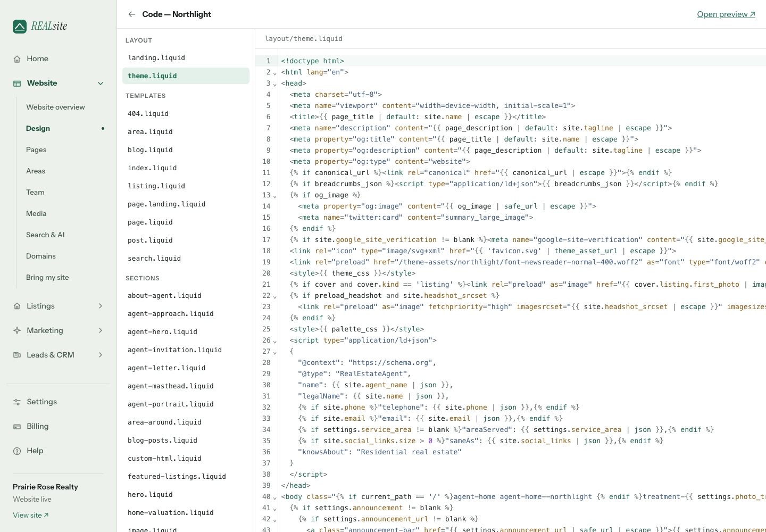Go back using the arrow beside Code
This screenshot has height=532, width=766.
(132, 14)
